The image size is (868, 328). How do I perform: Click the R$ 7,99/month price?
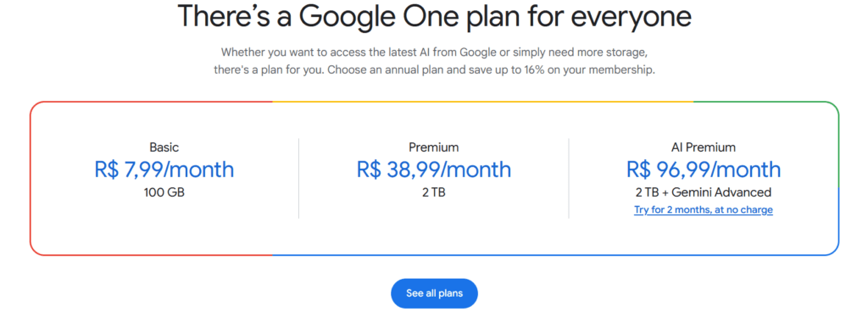click(164, 170)
